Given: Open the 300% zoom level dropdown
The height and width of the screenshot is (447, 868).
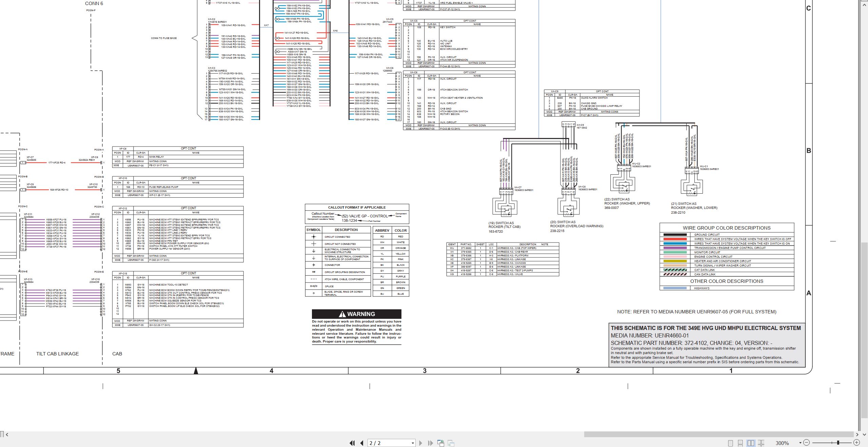Looking at the screenshot, I should click(800, 443).
